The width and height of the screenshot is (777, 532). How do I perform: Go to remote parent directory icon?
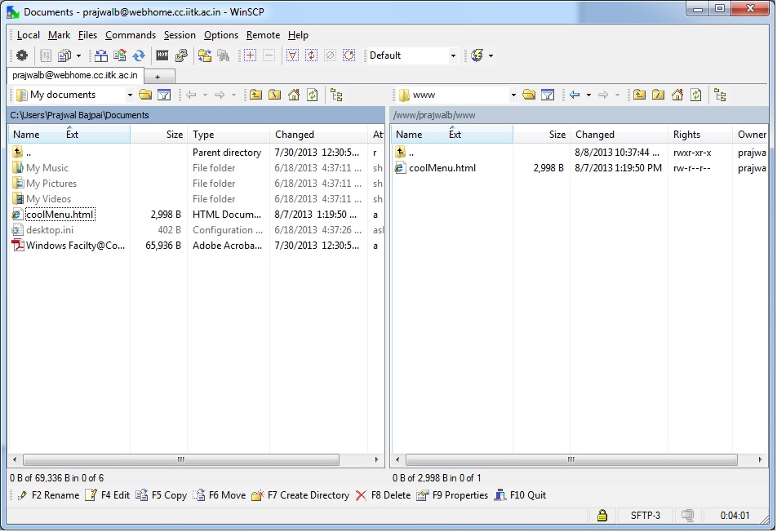point(639,95)
